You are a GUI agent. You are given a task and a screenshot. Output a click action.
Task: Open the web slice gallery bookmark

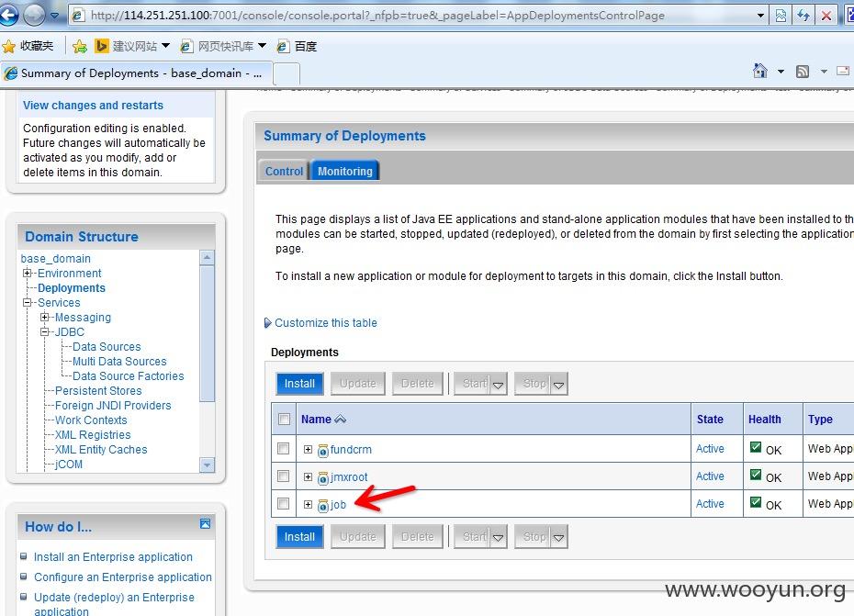click(217, 46)
